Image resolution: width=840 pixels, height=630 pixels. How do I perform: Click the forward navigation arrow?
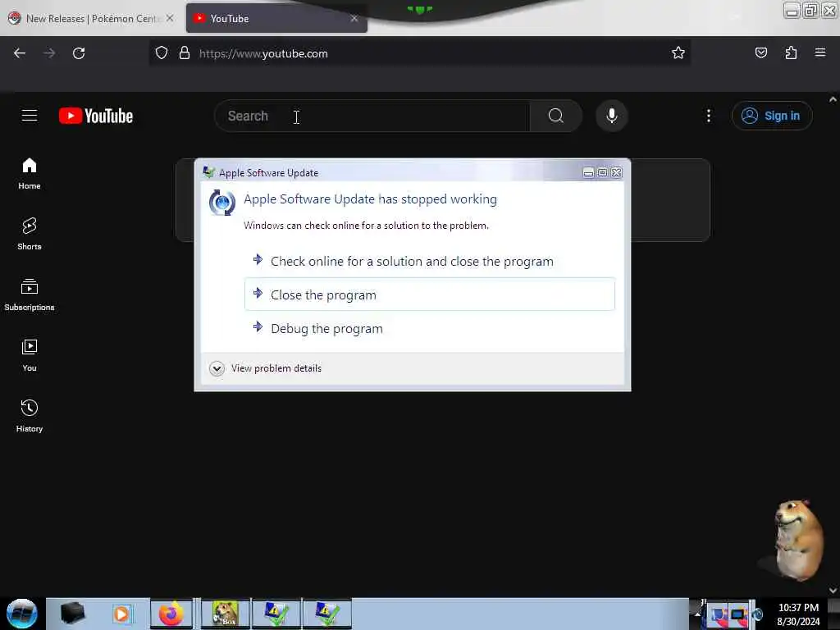[49, 53]
